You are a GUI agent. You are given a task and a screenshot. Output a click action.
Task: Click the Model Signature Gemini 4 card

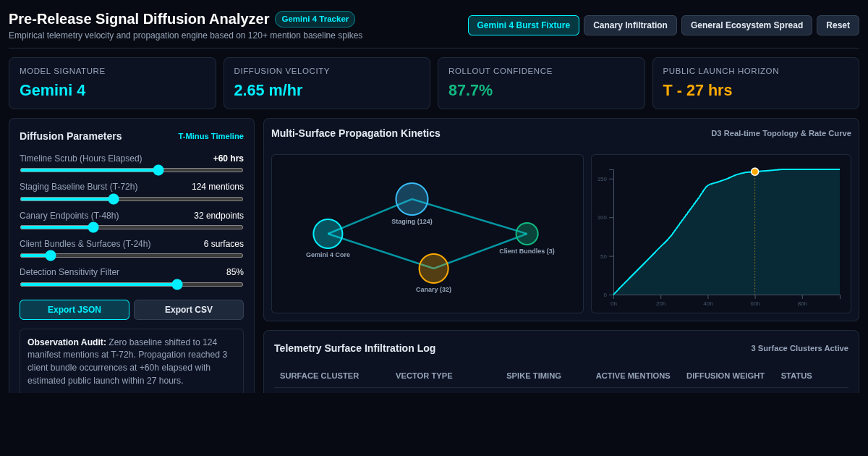pyautogui.click(x=112, y=83)
